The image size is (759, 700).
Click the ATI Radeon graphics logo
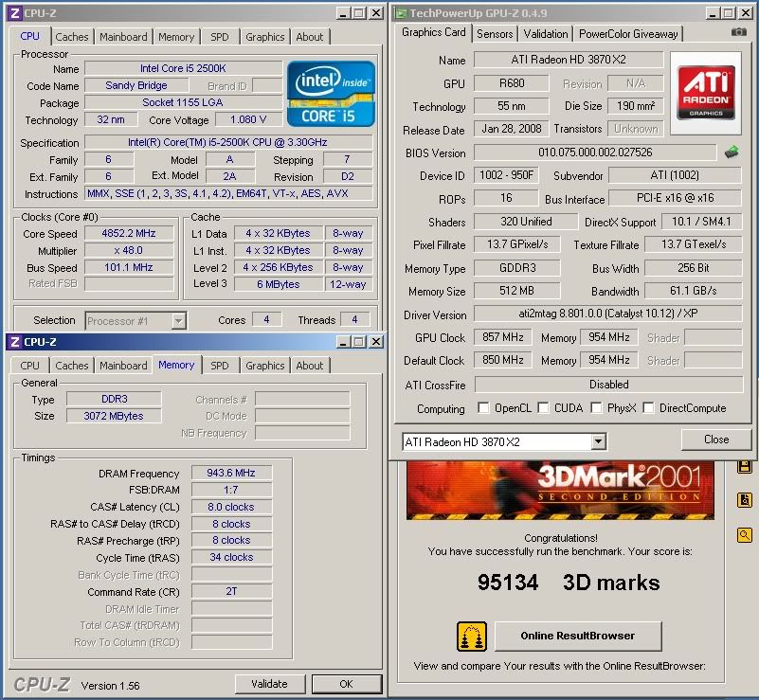click(706, 93)
